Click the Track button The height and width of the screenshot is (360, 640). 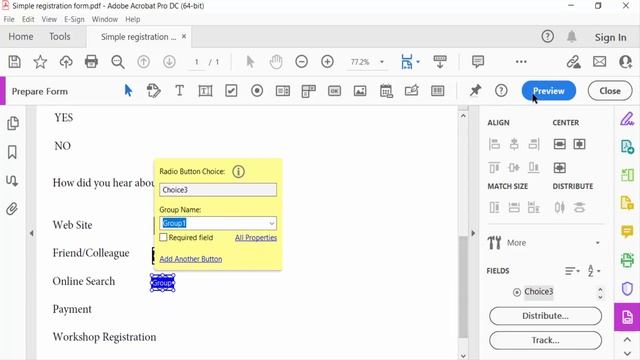click(545, 340)
